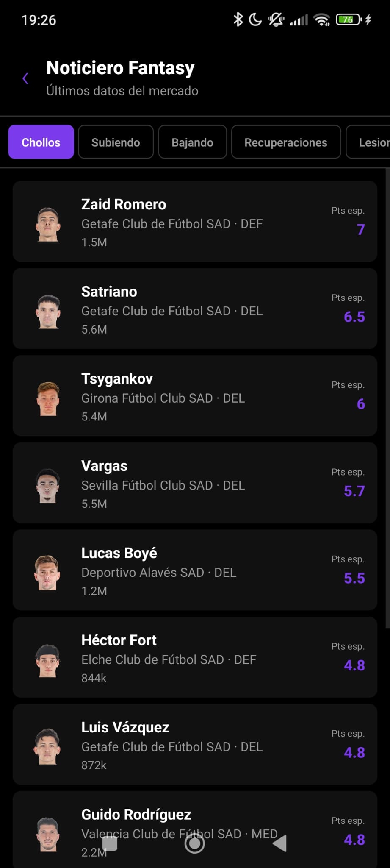Select Lucas Boyé entry in list
The image size is (390, 868).
195,570
